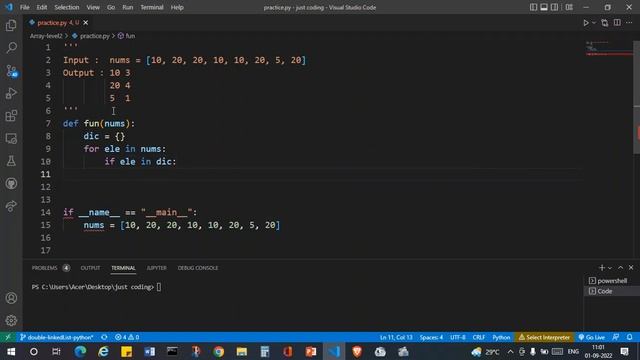Switch to the Debug Console tab
This screenshot has height=360, width=640.
(x=198, y=268)
